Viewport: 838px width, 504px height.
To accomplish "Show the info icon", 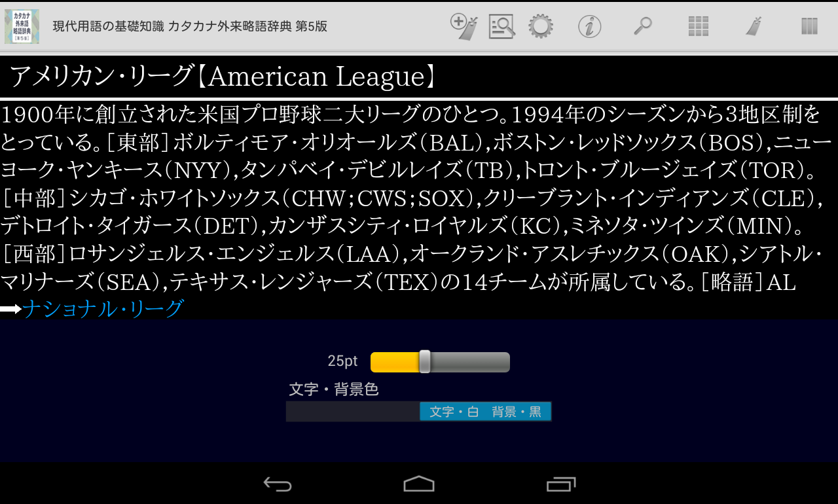I will pyautogui.click(x=590, y=27).
